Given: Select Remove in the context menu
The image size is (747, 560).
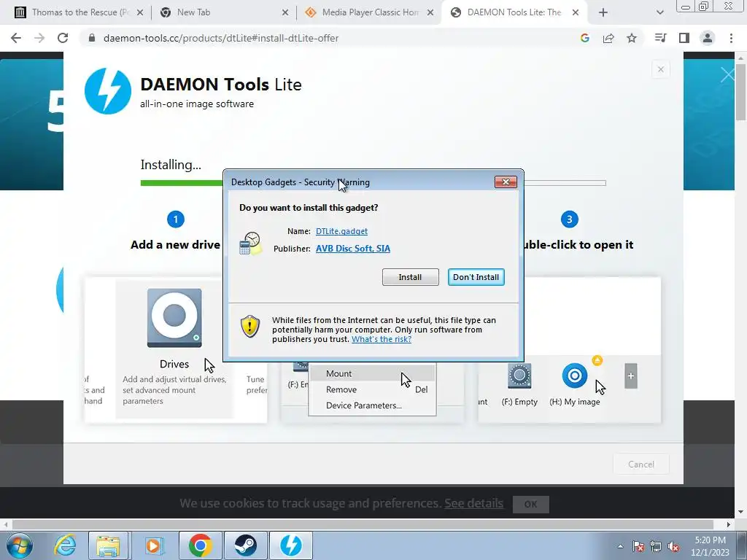Looking at the screenshot, I should coord(372,389).
